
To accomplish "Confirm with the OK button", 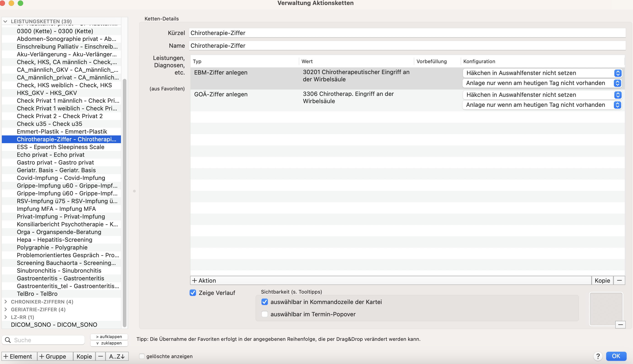I will pos(616,356).
